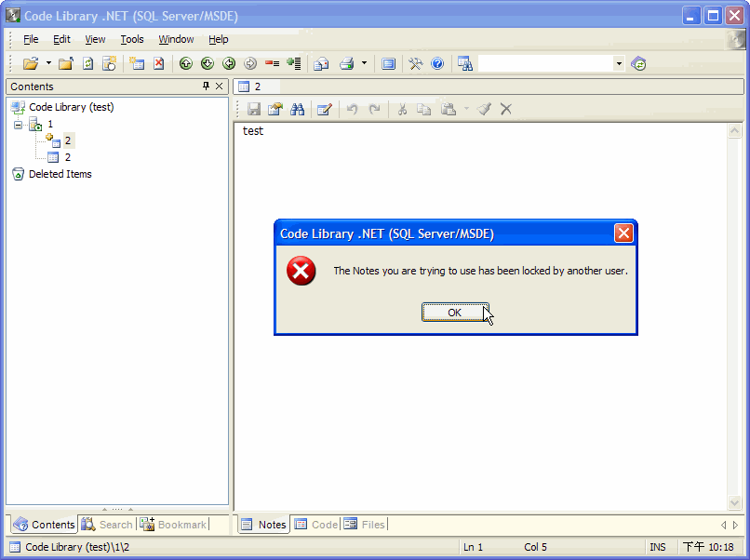
Task: Click the properties icon in editor toolbar
Action: pyautogui.click(x=275, y=110)
